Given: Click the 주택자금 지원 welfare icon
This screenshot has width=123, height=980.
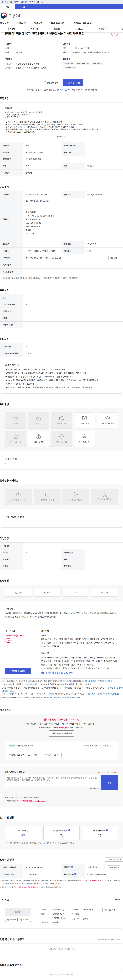Looking at the screenshot, I should click(16, 439).
